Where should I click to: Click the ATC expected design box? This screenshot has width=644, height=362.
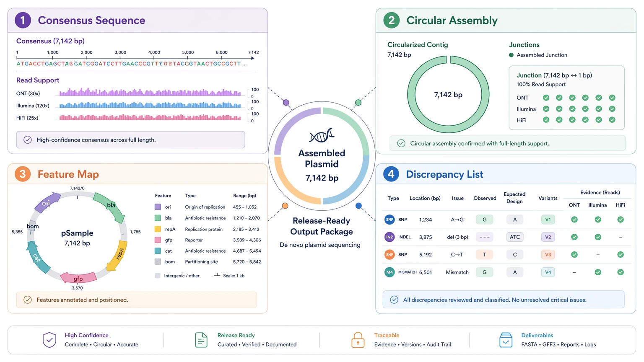click(515, 237)
